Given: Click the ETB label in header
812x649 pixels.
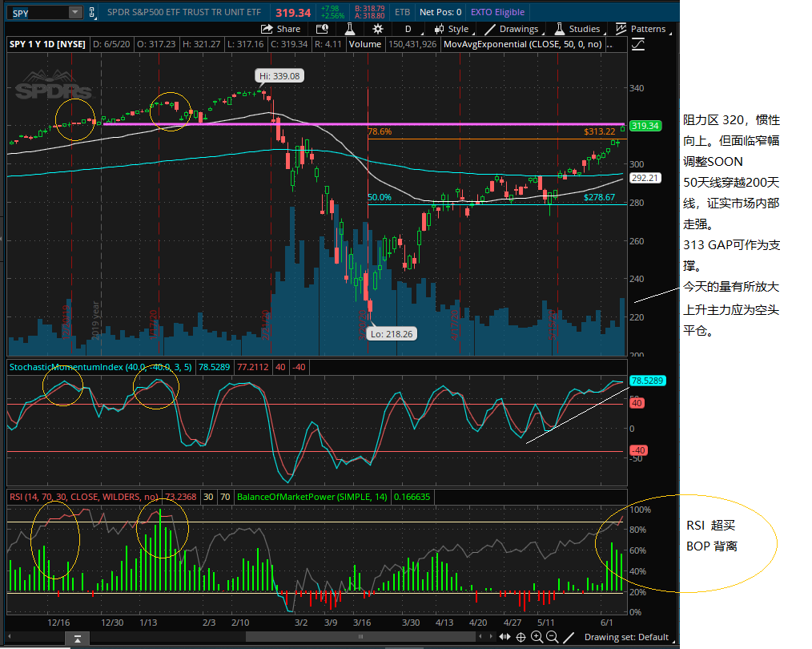Looking at the screenshot, I should pyautogui.click(x=402, y=13).
